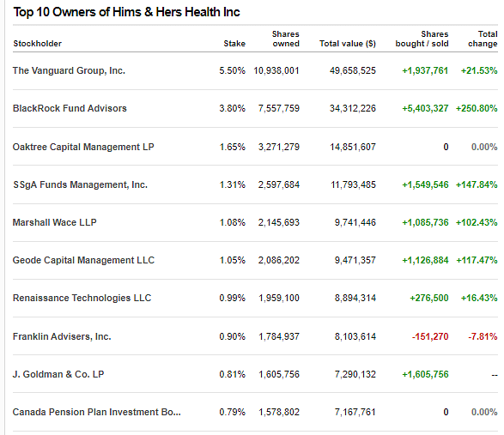This screenshot has width=504, height=435.
Task: Click Canada Pension's 0.79% stake value
Action: point(232,412)
